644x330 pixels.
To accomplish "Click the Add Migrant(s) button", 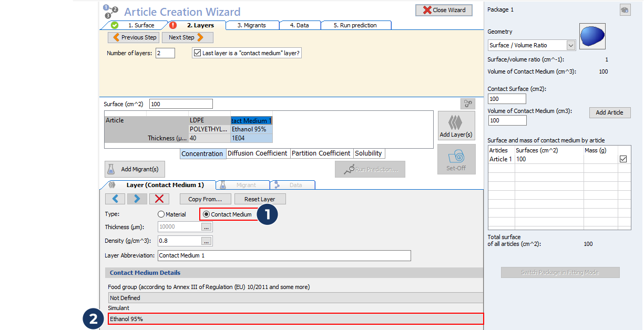I will [x=135, y=169].
